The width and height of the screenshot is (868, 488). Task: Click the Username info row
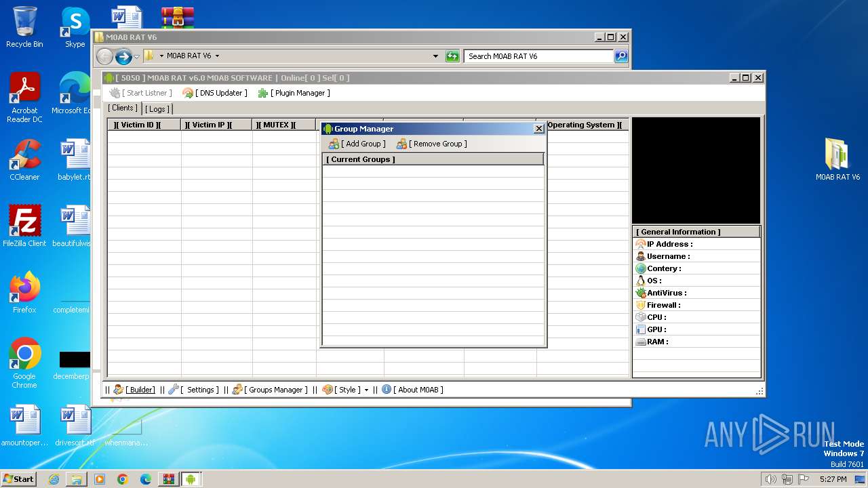tap(697, 256)
